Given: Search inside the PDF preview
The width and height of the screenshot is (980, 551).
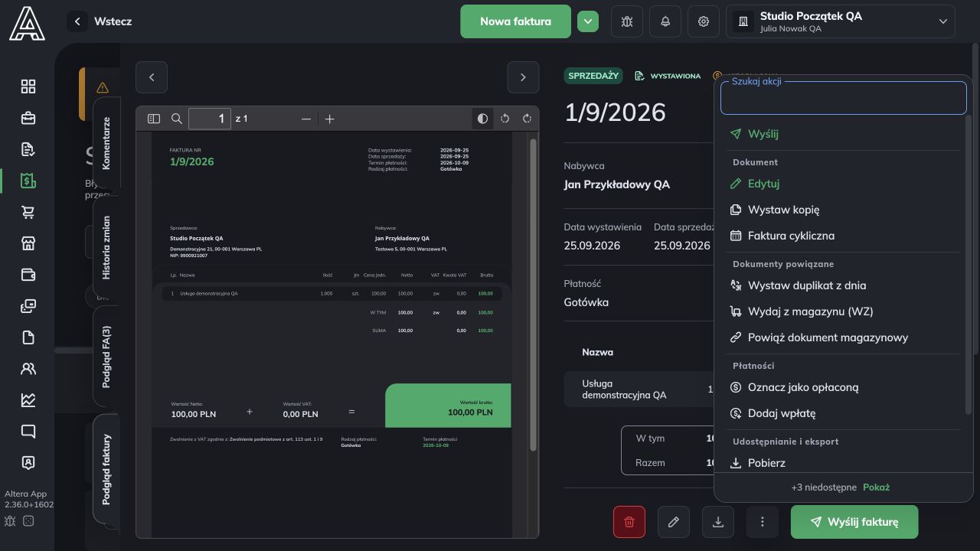Looking at the screenshot, I should click(177, 119).
